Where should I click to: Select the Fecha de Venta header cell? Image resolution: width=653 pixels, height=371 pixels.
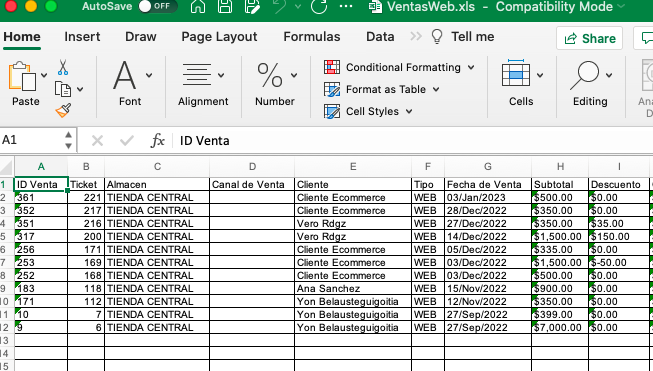(488, 184)
